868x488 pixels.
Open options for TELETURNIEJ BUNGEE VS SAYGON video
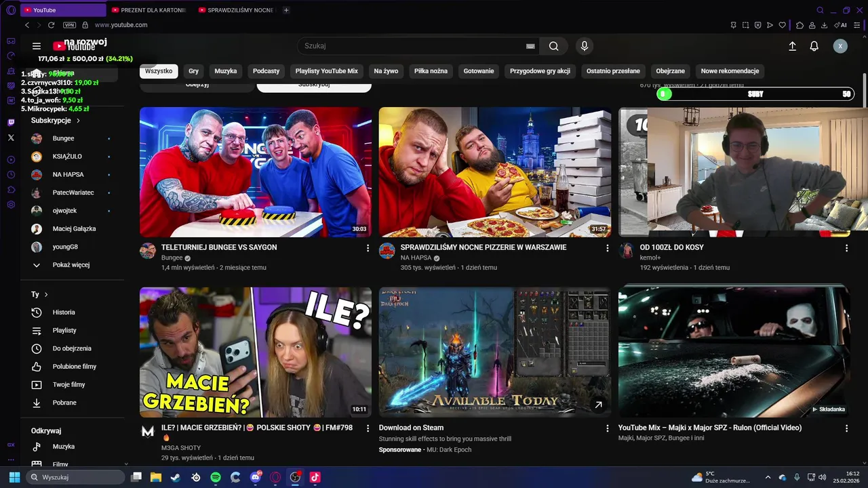368,248
